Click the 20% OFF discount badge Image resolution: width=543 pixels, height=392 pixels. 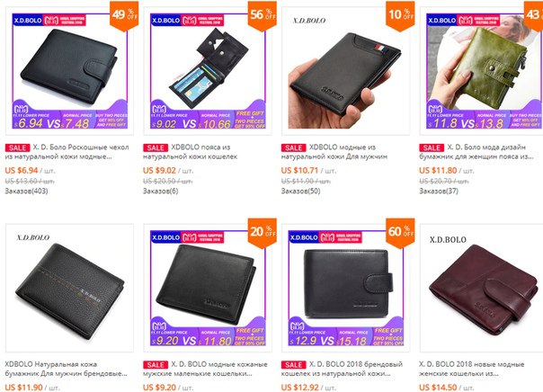263,233
